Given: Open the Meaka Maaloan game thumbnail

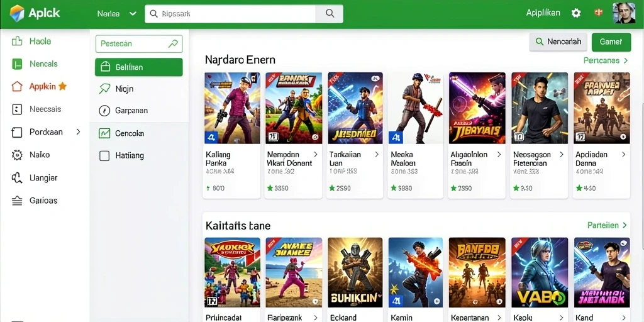Looking at the screenshot, I should pos(416,108).
